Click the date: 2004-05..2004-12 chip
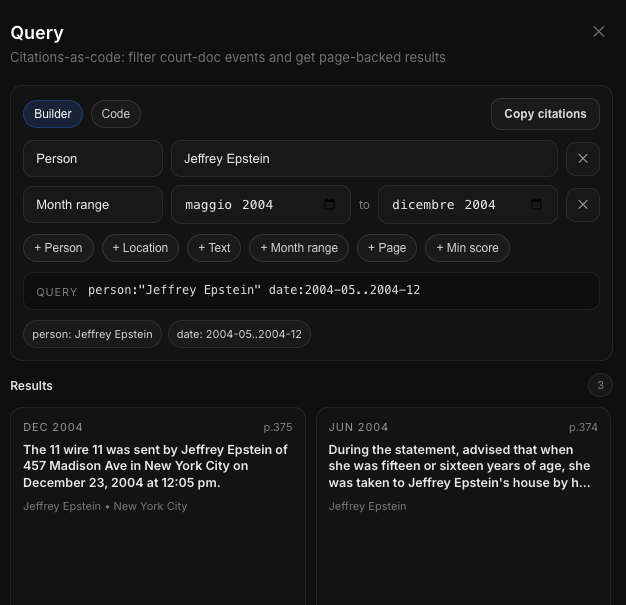 pyautogui.click(x=239, y=334)
